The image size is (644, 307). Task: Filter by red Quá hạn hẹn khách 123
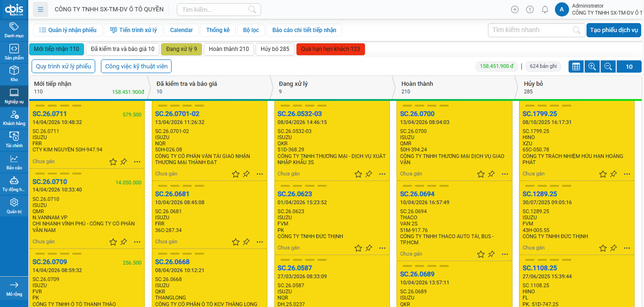330,49
